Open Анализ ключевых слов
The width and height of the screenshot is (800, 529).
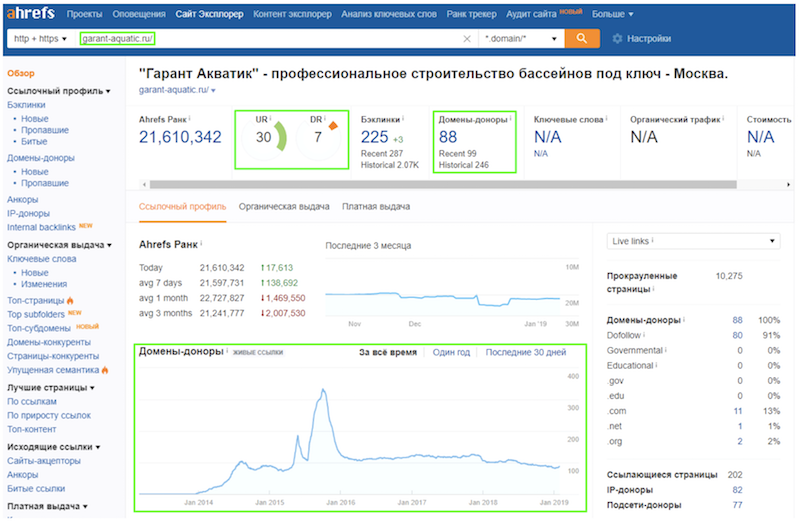pos(389,14)
